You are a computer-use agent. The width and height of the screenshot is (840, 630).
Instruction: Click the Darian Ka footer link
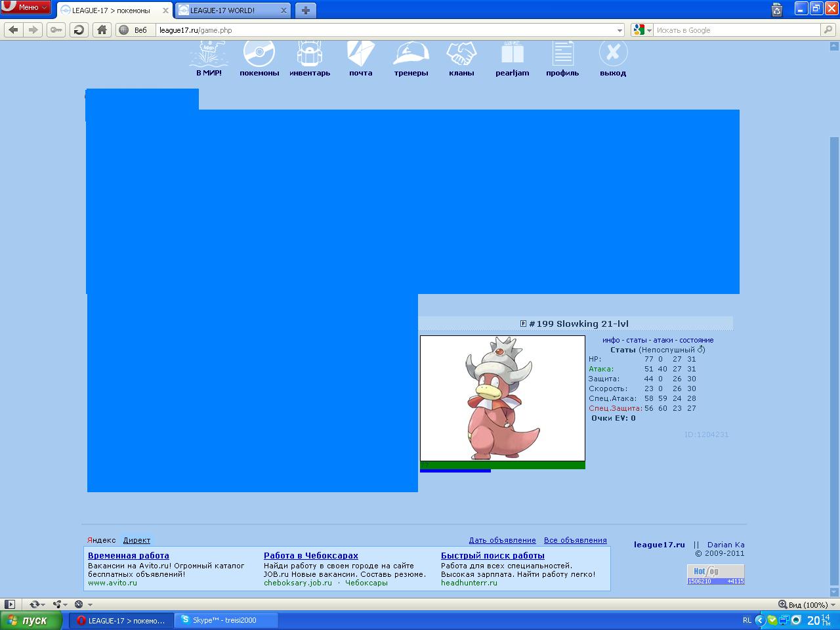coord(726,545)
